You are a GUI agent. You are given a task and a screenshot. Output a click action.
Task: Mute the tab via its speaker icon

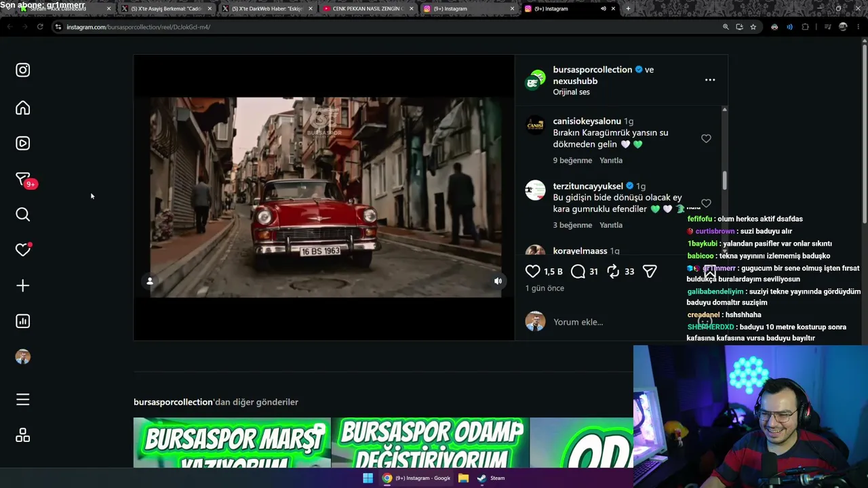[x=603, y=9]
